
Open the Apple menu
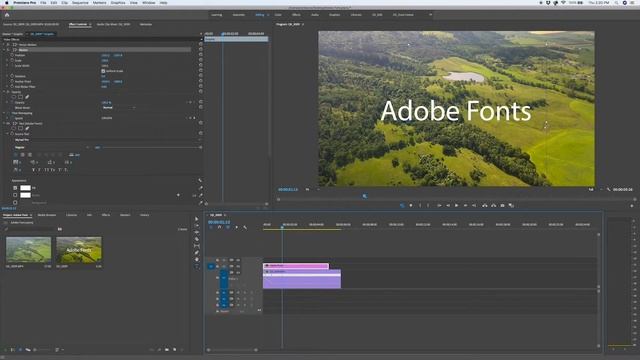point(7,2)
